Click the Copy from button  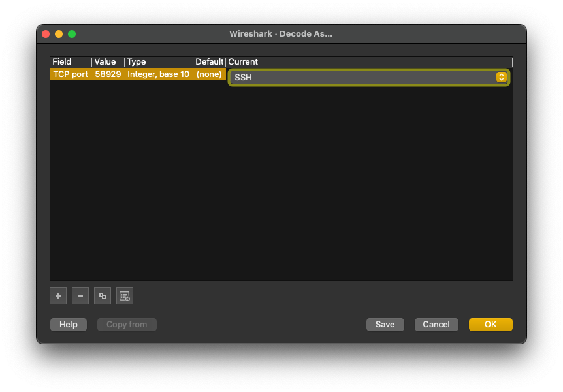tap(127, 325)
